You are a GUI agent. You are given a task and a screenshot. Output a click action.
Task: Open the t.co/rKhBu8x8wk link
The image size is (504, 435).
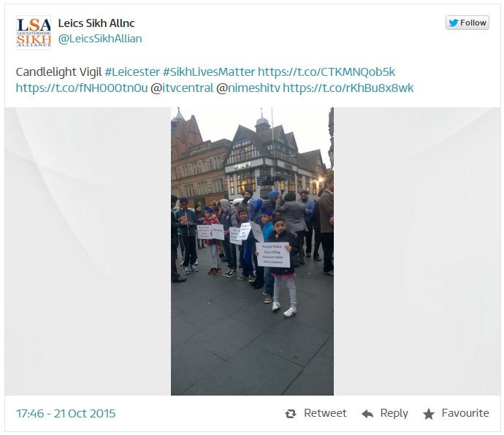point(348,88)
